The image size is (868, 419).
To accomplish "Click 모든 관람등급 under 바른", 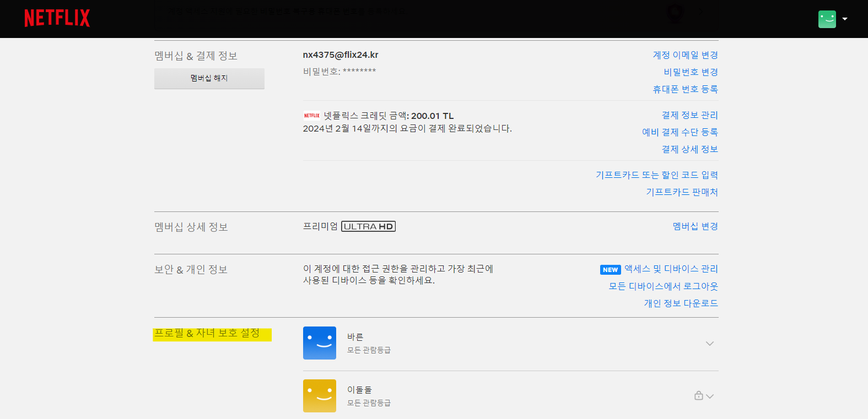I will click(x=369, y=350).
